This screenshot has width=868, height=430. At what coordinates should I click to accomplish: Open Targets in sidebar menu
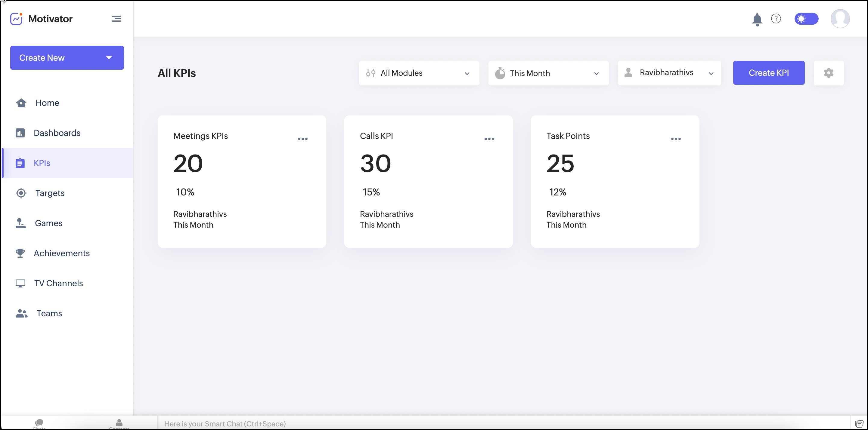point(50,193)
